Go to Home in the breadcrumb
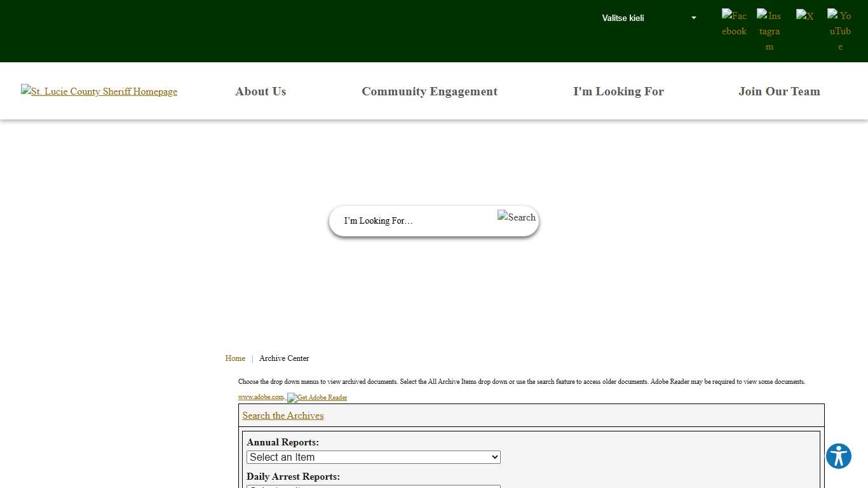This screenshot has height=488, width=868. pyautogui.click(x=235, y=358)
